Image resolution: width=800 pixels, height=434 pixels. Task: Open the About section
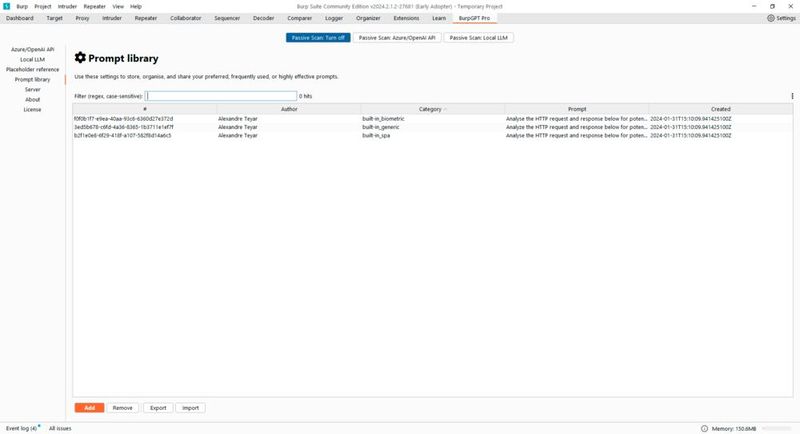[x=33, y=99]
